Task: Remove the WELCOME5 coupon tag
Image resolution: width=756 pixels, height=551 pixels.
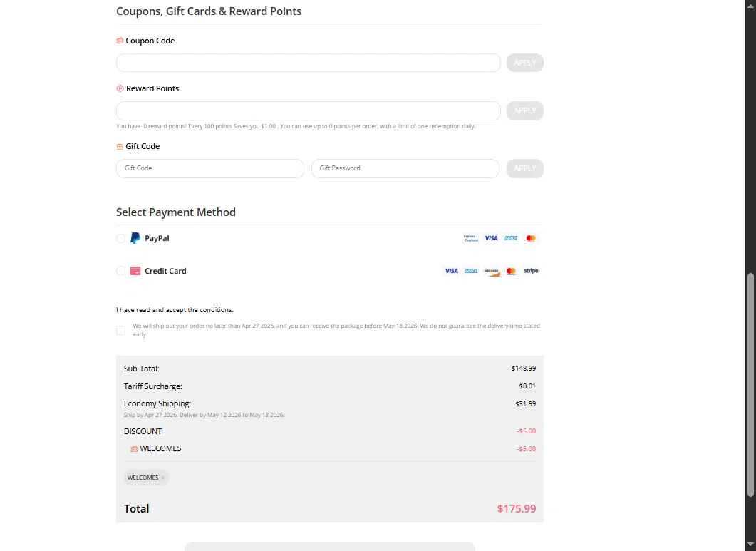Action: [x=163, y=478]
